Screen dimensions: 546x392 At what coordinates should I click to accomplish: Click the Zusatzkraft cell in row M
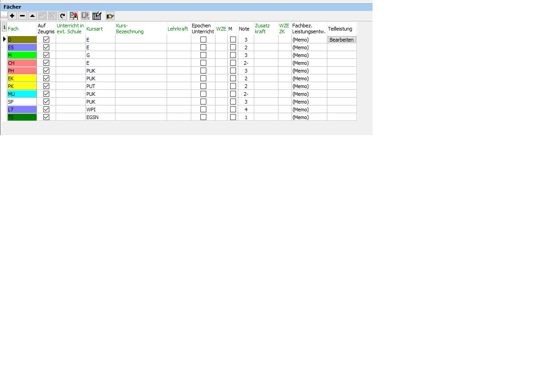coord(266,55)
